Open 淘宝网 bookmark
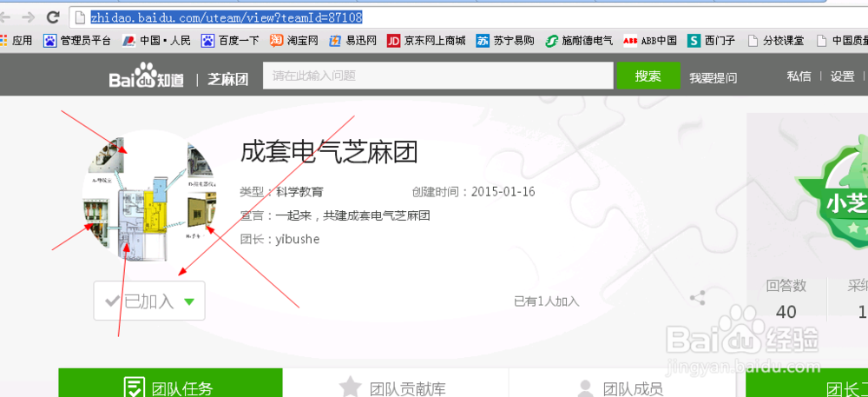The height and width of the screenshot is (397, 868). 294,41
